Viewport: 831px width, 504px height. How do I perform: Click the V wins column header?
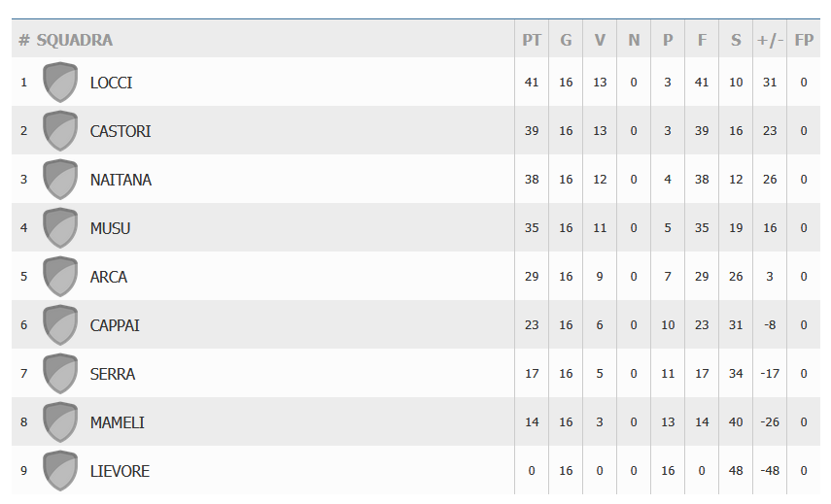coord(600,40)
